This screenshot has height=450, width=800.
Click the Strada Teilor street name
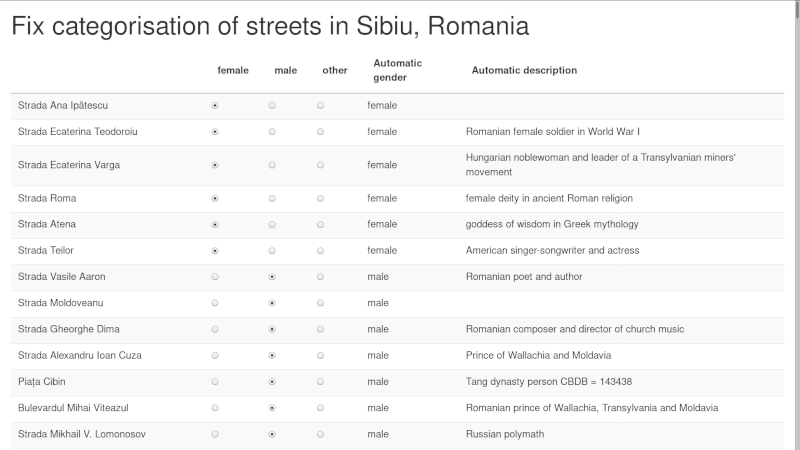46,251
